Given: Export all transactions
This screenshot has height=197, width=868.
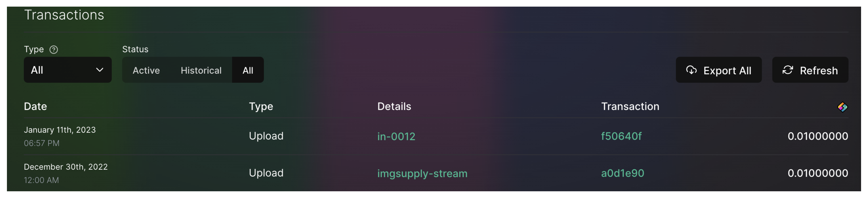Looking at the screenshot, I should [x=718, y=70].
